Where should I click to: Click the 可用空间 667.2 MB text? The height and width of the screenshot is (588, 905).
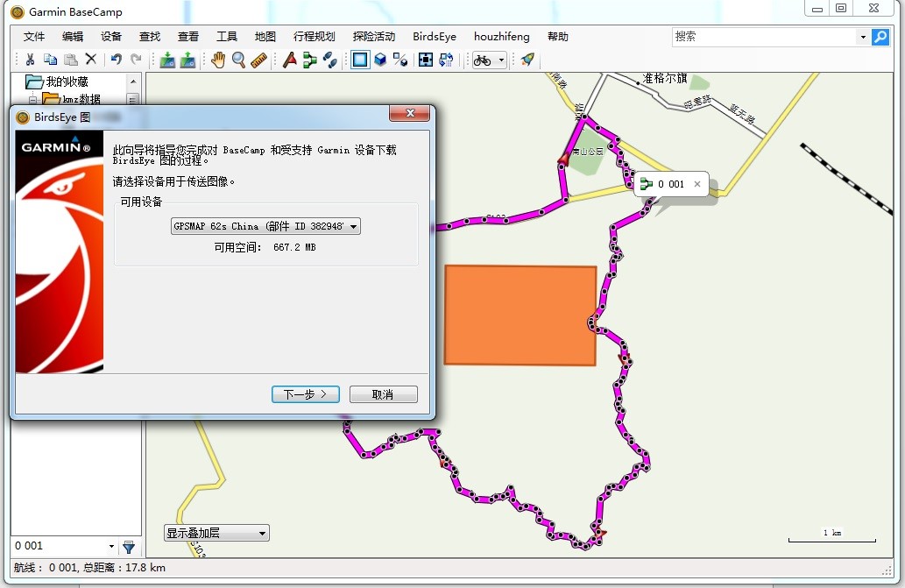click(265, 247)
